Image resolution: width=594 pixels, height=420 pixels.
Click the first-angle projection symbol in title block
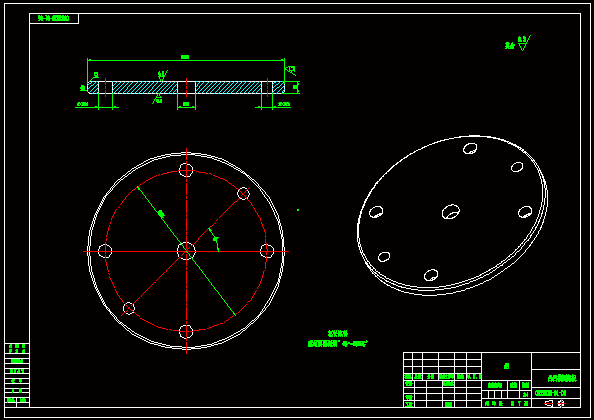click(x=555, y=403)
